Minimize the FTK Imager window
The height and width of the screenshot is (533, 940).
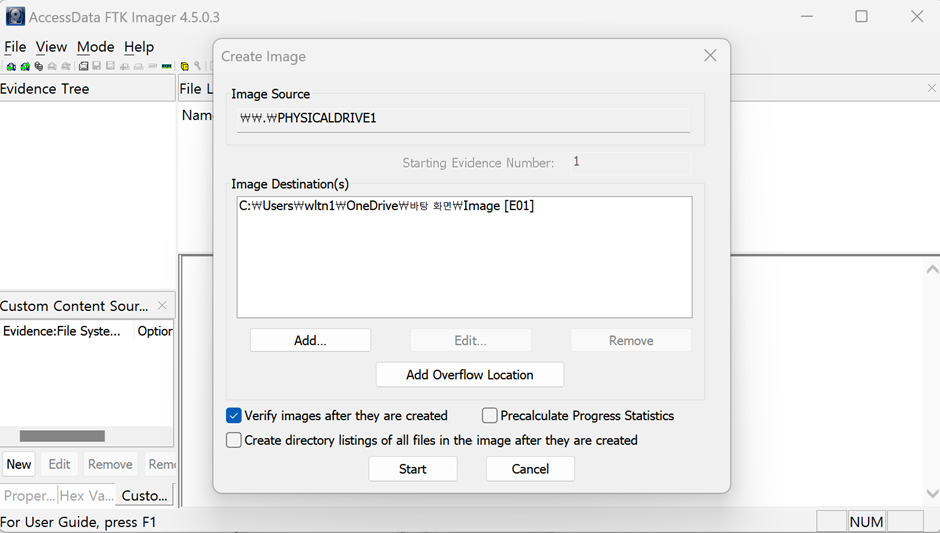(807, 16)
